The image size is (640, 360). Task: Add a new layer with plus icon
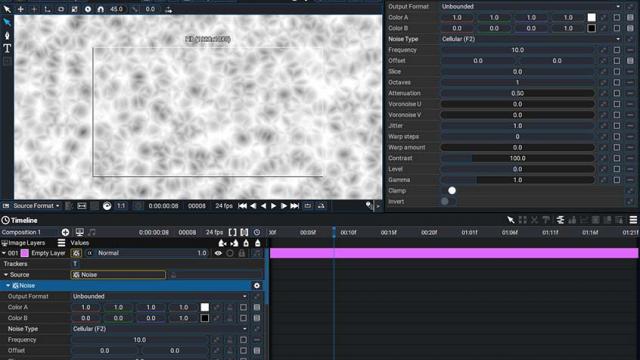(x=65, y=232)
